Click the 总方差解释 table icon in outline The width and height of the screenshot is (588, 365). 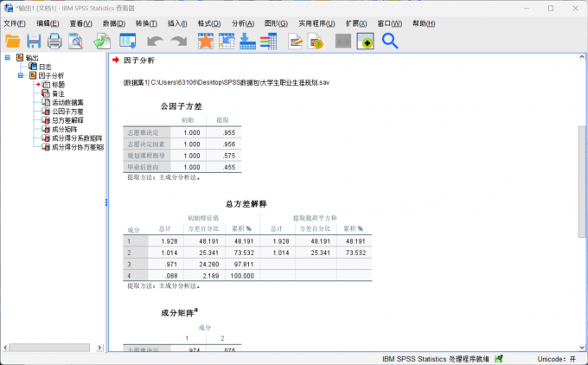pyautogui.click(x=46, y=120)
